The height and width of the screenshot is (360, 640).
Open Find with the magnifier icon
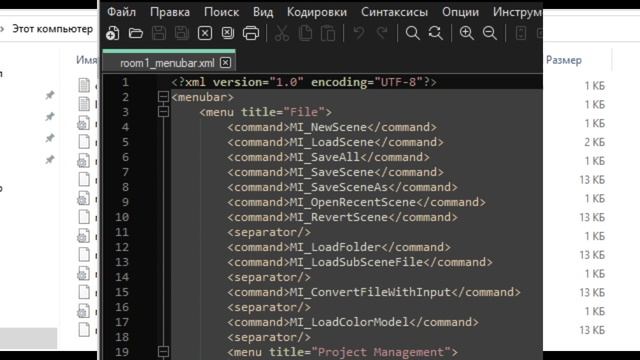point(413,33)
